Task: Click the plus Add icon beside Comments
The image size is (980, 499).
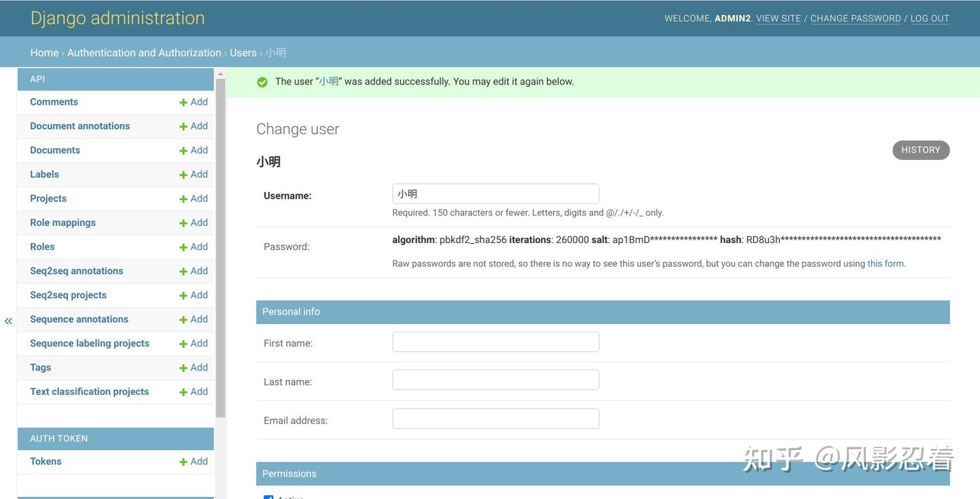Action: [x=183, y=102]
